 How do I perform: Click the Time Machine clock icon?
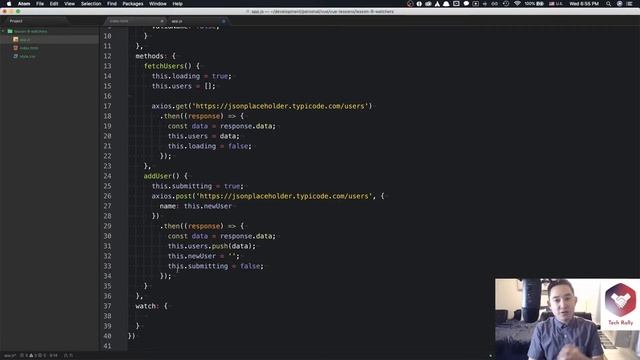click(506, 4)
